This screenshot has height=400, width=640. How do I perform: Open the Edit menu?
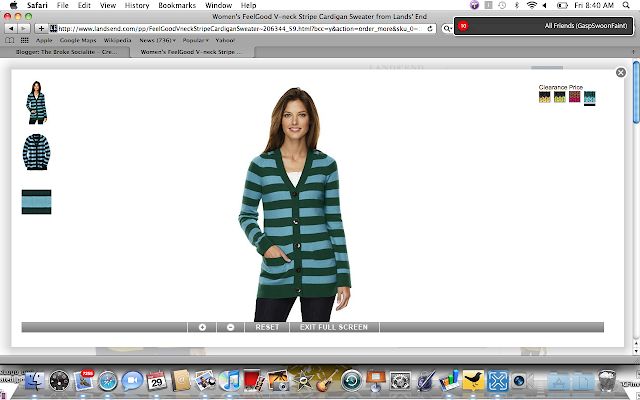point(84,5)
